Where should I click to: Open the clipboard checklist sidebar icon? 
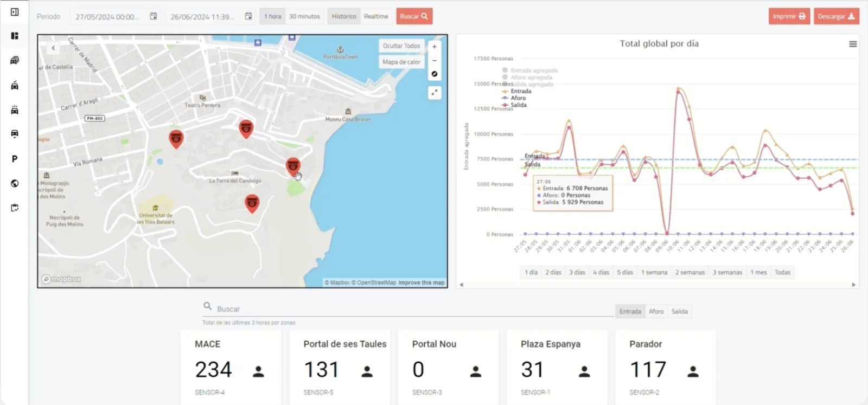click(15, 208)
